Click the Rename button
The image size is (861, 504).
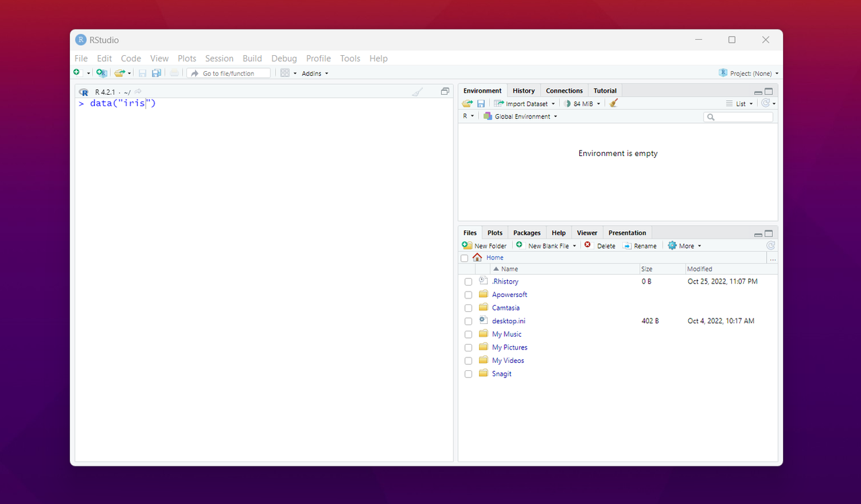[x=640, y=246]
